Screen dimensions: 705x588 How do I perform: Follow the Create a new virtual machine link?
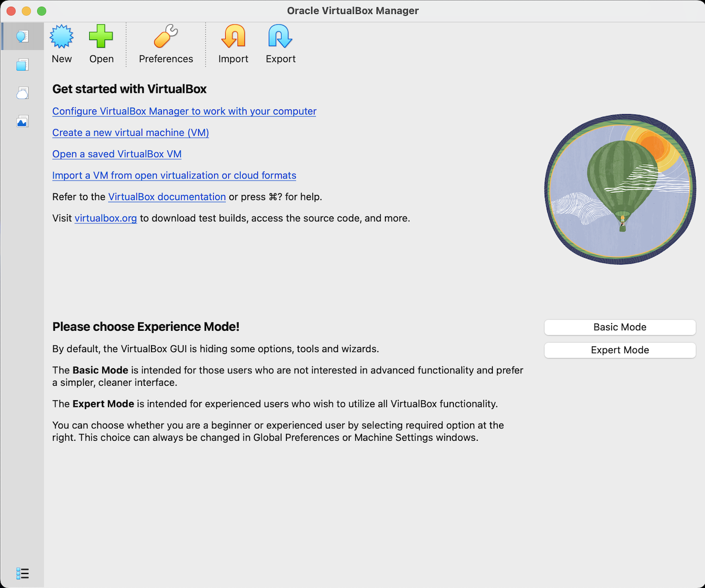(131, 133)
